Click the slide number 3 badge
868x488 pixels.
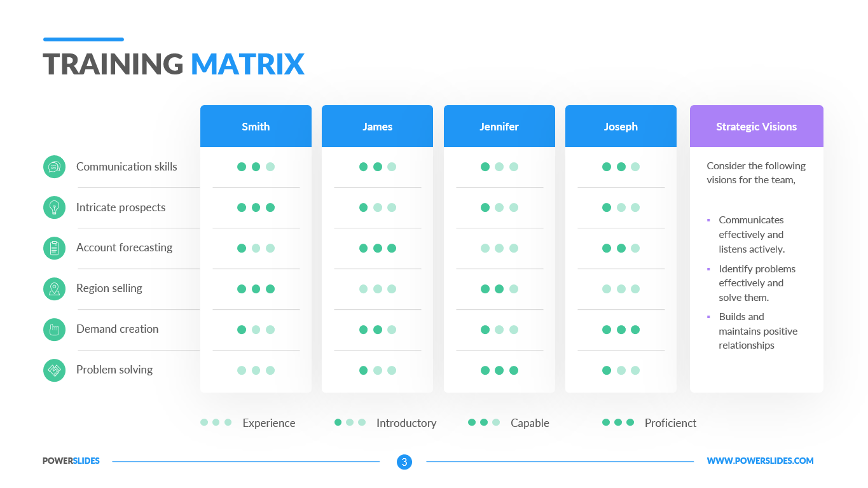pyautogui.click(x=404, y=462)
